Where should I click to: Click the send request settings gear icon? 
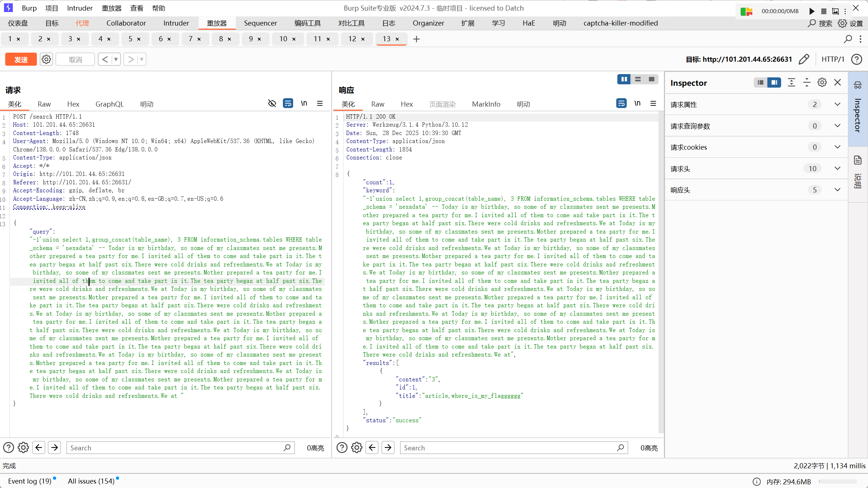click(x=46, y=59)
